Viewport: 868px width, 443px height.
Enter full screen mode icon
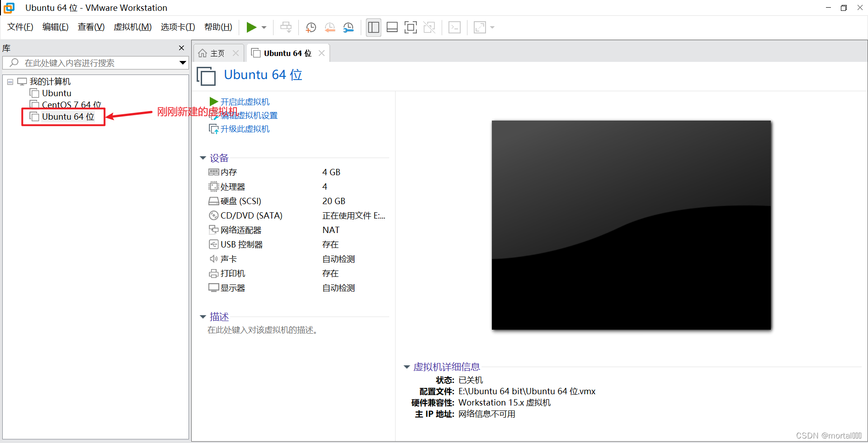pos(410,28)
